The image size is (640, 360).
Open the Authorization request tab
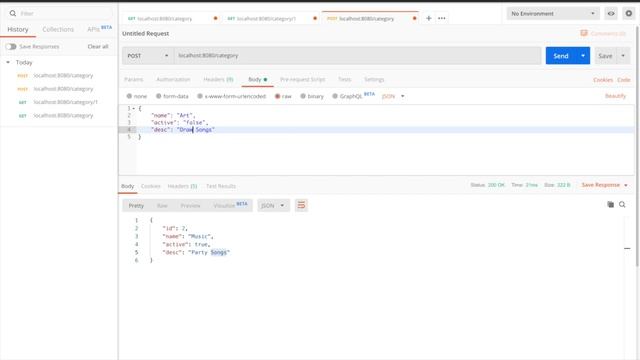tap(173, 80)
